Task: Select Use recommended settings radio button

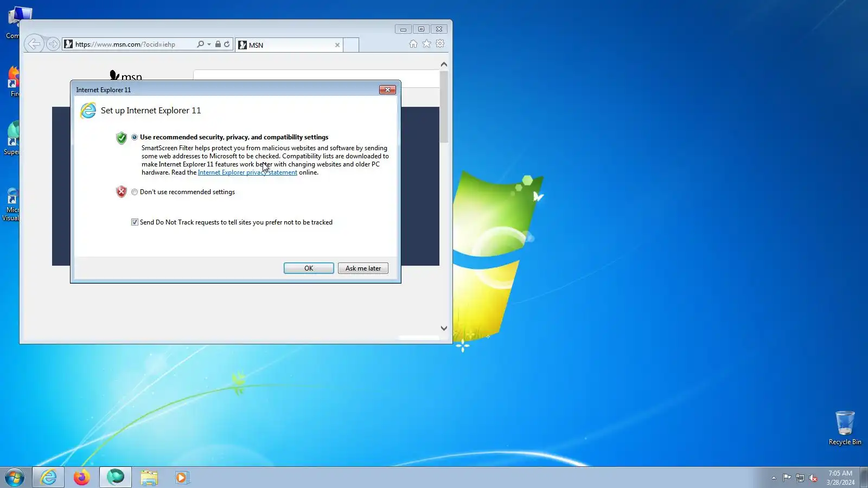Action: click(135, 137)
